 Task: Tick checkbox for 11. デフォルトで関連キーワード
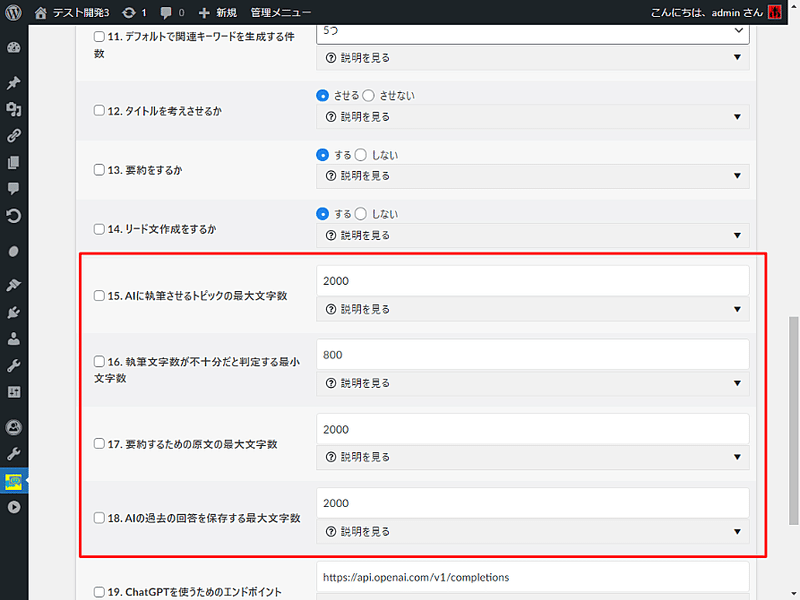tap(99, 36)
